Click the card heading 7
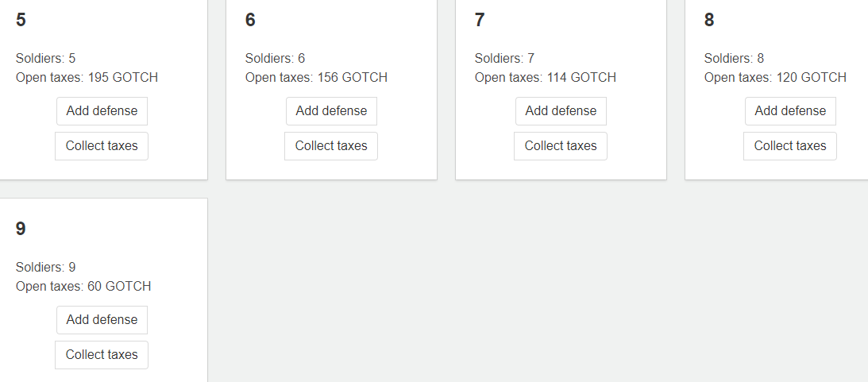868x382 pixels. click(x=480, y=20)
